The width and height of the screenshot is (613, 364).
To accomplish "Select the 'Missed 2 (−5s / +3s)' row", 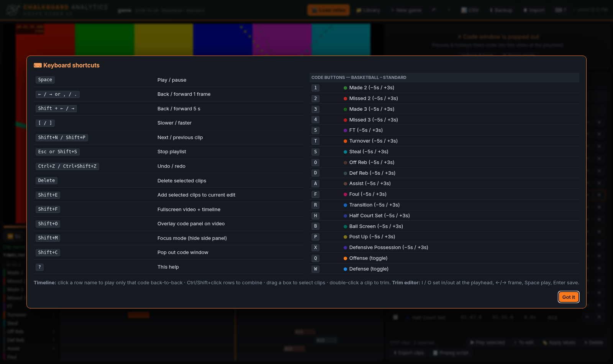I will pos(444,98).
